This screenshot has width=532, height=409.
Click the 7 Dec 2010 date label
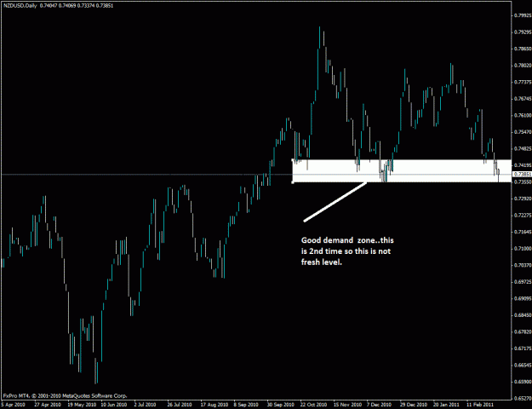(x=379, y=405)
